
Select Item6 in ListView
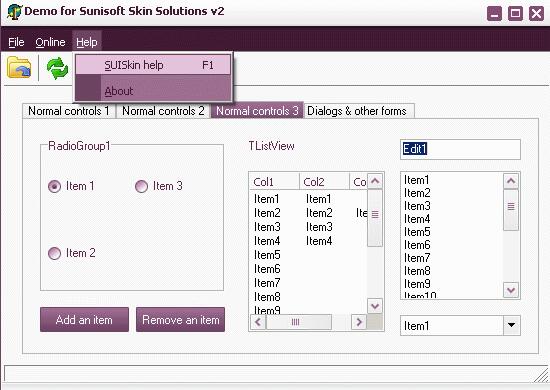pyautogui.click(x=267, y=269)
